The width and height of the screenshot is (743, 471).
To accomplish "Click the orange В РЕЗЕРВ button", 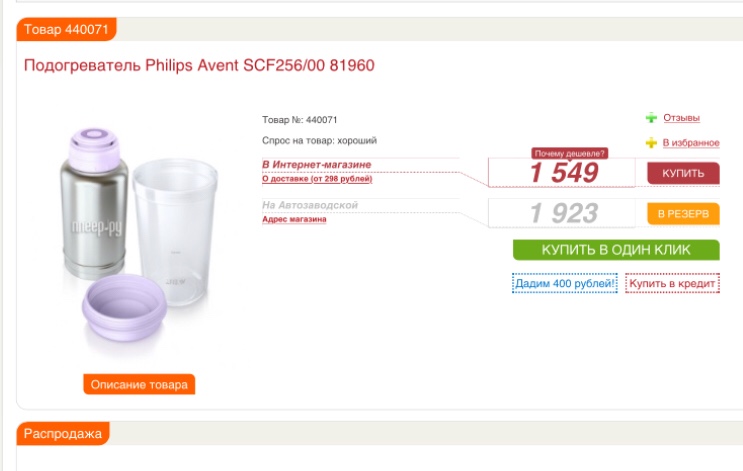I will point(683,213).
